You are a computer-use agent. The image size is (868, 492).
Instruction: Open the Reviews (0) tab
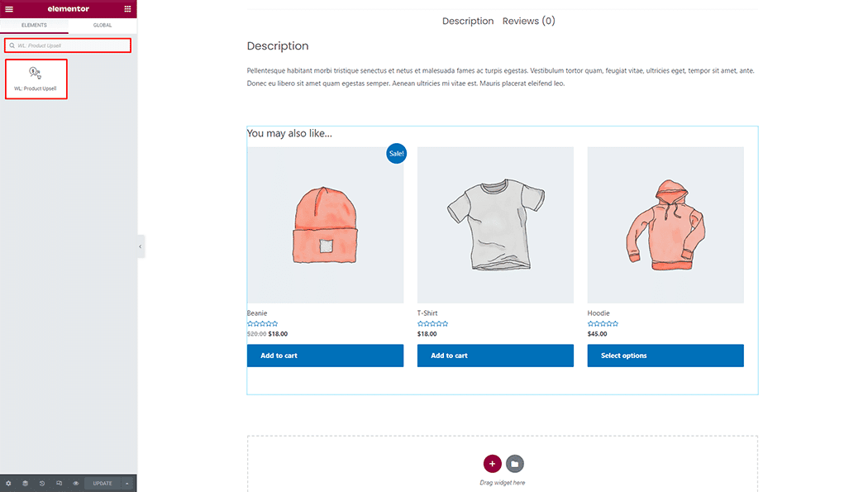tap(528, 20)
